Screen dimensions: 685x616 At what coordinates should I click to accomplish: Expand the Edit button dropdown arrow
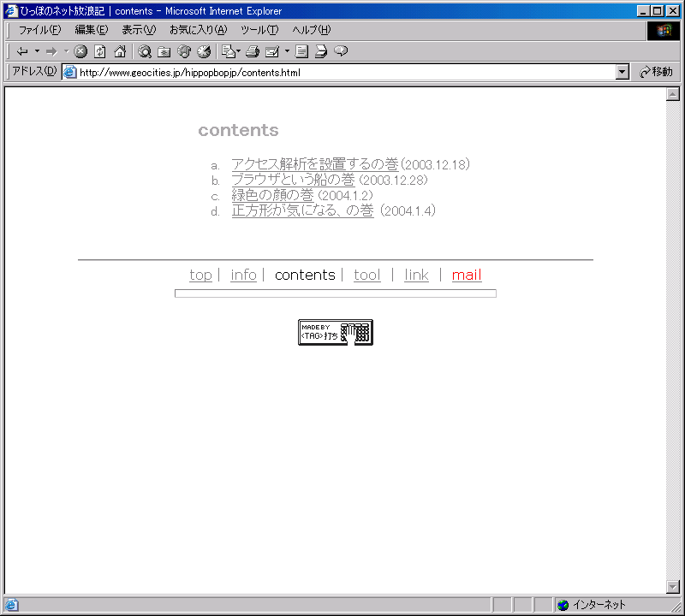pos(287,51)
